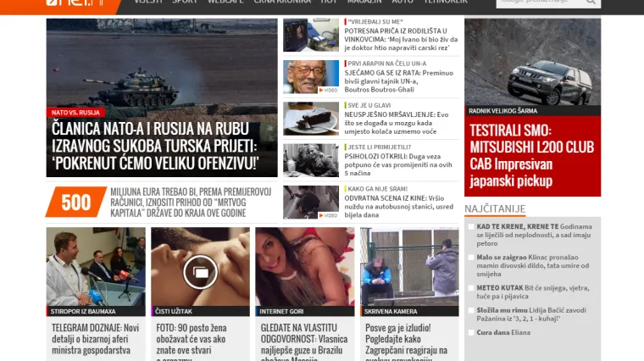Open the Magazin menu item

pos(364,2)
